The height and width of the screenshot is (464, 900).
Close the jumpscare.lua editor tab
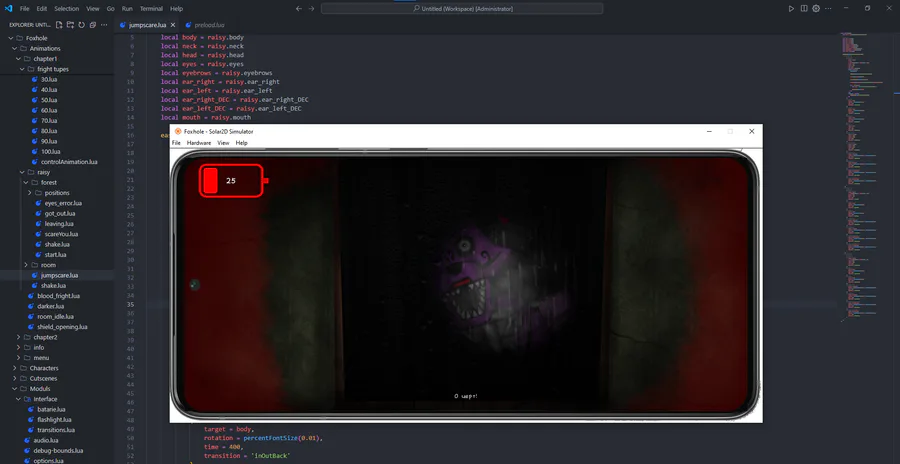coord(173,25)
